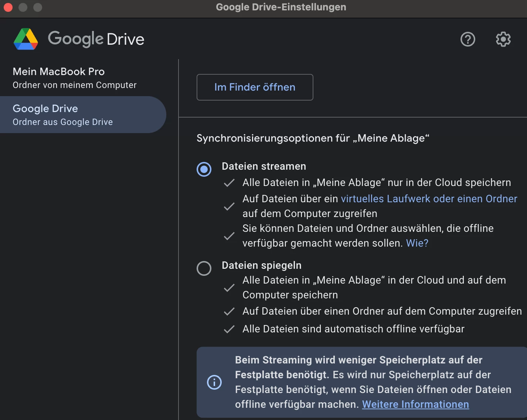Click the info icon in the streaming notice
Viewport: 527px width, 420px height.
[214, 382]
